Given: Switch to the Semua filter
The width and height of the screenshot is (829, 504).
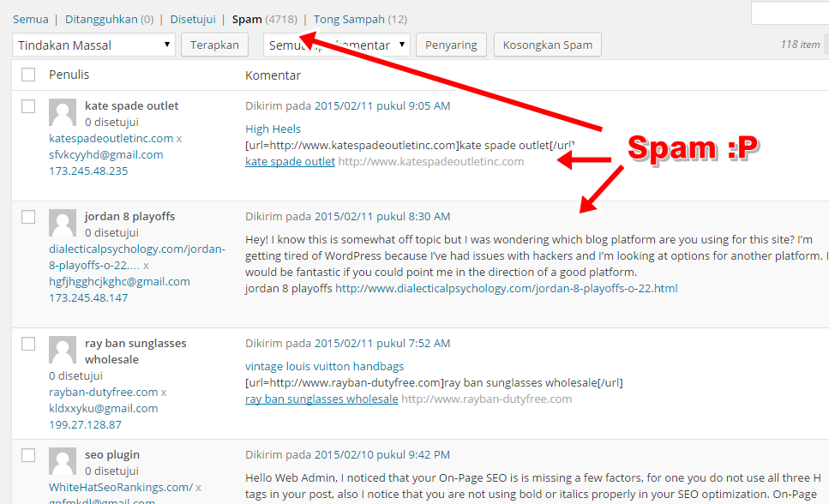Looking at the screenshot, I should [x=31, y=20].
